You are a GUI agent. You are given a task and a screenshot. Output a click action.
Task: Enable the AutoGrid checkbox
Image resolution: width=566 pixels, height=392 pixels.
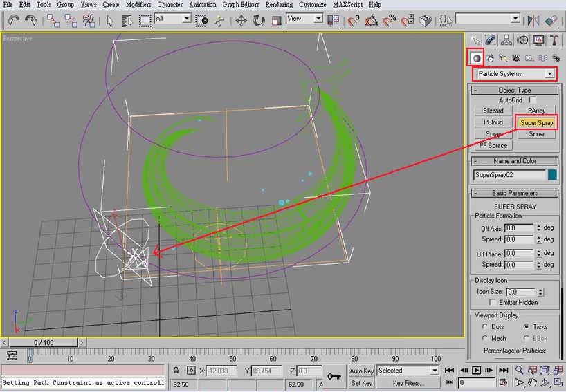[x=532, y=100]
